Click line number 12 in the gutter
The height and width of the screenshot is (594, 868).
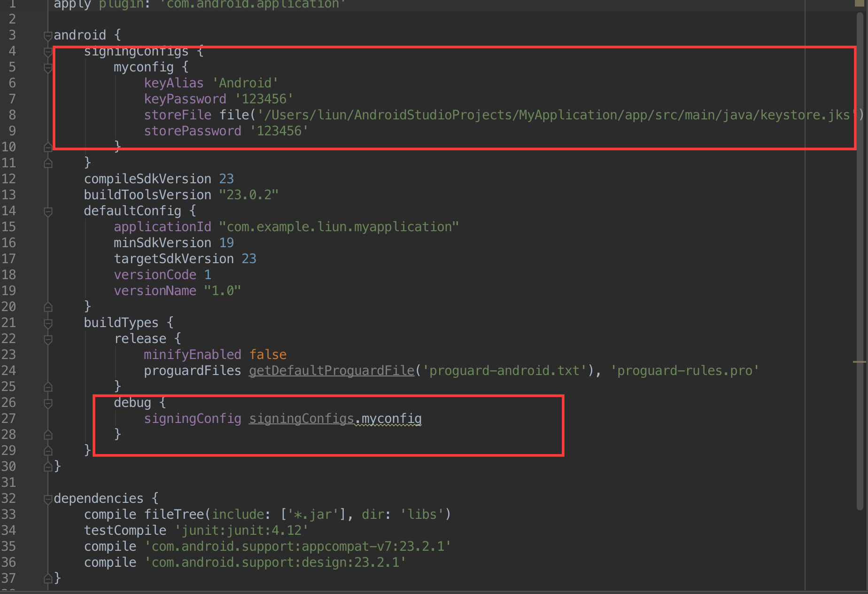click(x=8, y=179)
